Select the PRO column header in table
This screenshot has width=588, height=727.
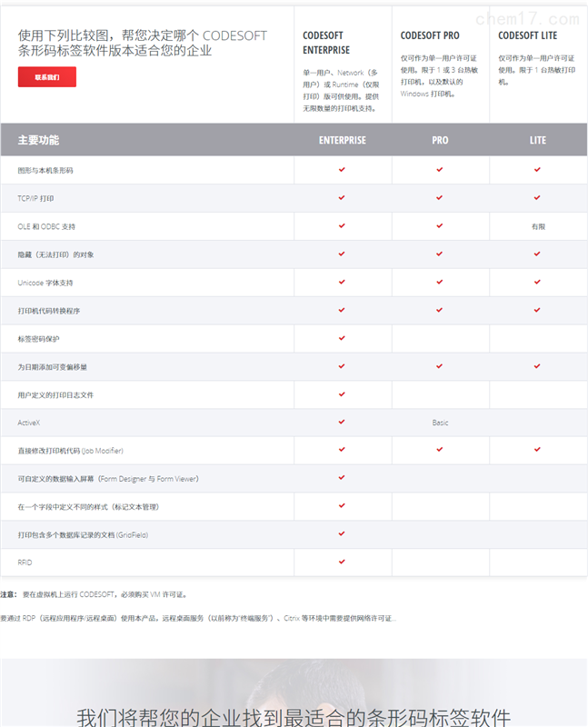pos(440,140)
